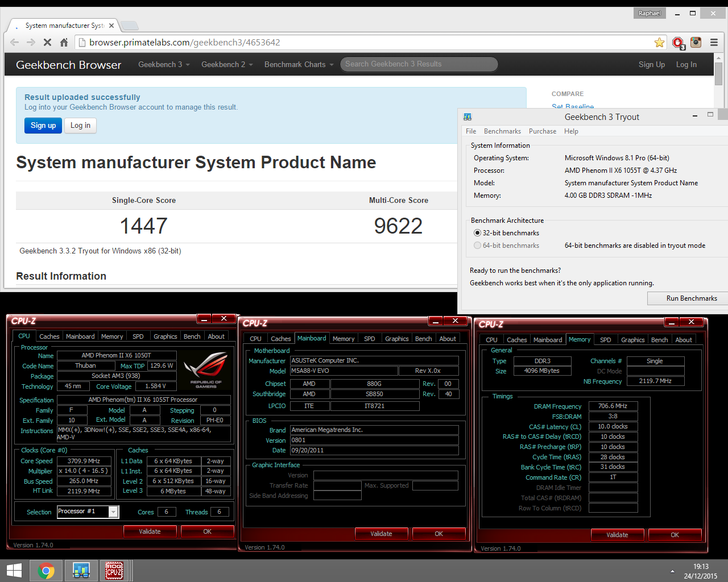Click Search Geekbench 3 Results field
Viewport: 728px width, 582px height.
click(419, 64)
